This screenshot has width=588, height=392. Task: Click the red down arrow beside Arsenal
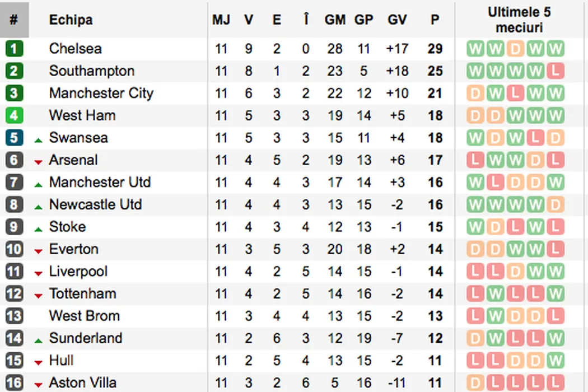coord(38,162)
